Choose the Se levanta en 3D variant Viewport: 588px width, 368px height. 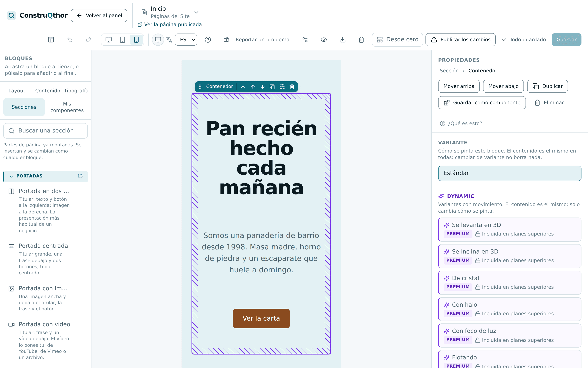click(x=510, y=229)
